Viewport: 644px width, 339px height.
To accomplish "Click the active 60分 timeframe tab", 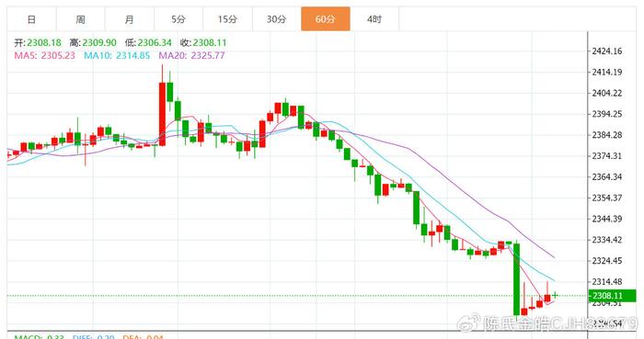I will [x=326, y=19].
